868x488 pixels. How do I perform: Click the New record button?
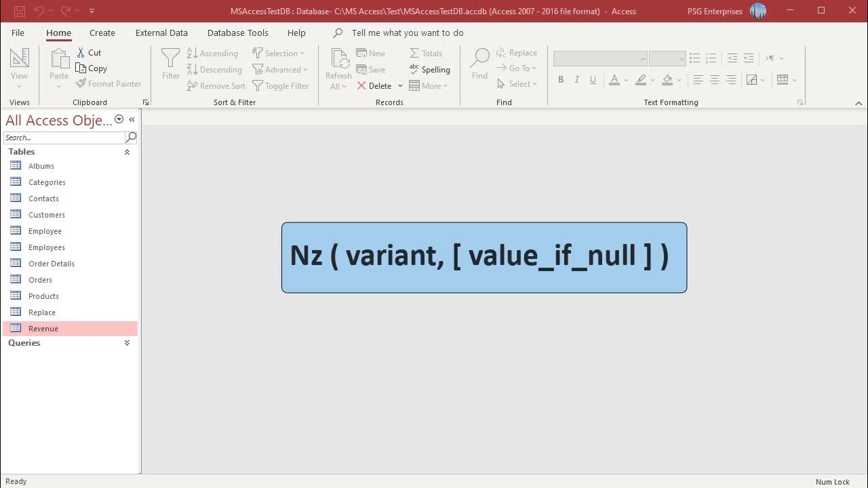(370, 54)
